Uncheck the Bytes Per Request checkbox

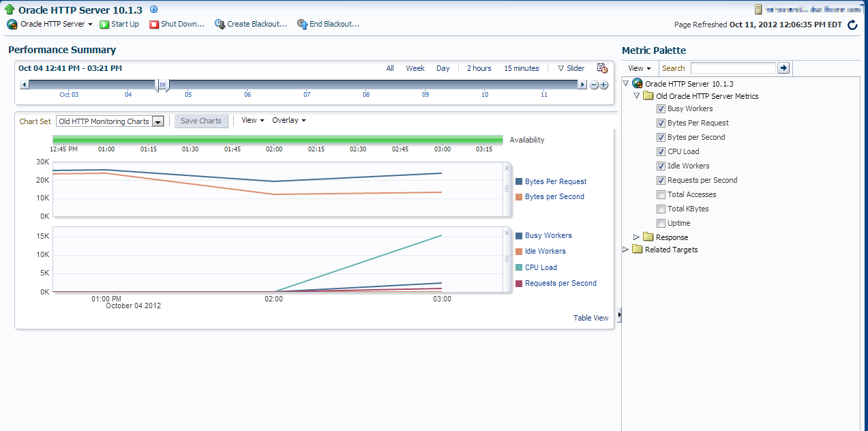[x=661, y=123]
